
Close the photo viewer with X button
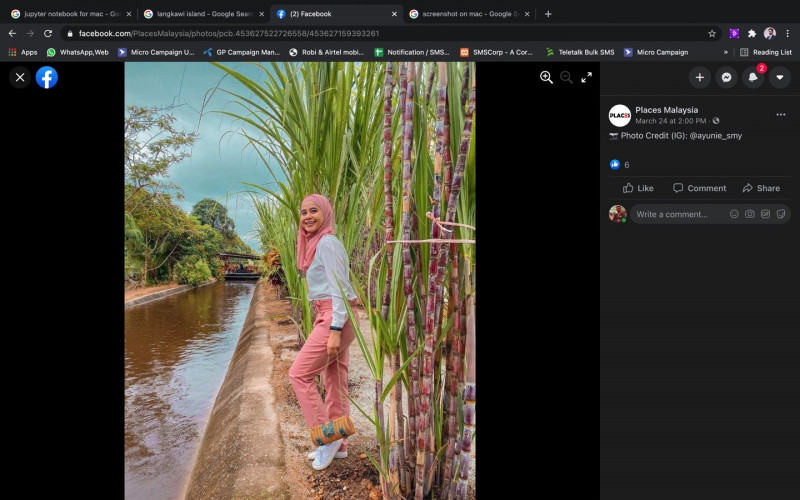click(x=20, y=77)
